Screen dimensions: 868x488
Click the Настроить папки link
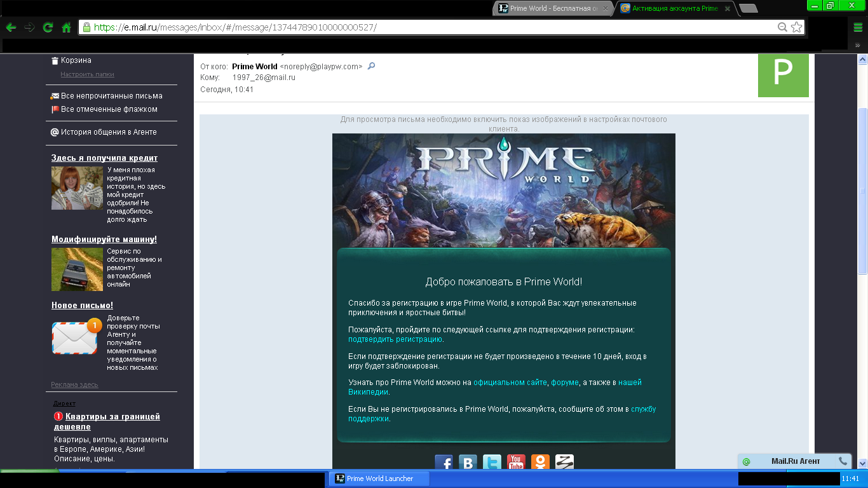(x=87, y=74)
